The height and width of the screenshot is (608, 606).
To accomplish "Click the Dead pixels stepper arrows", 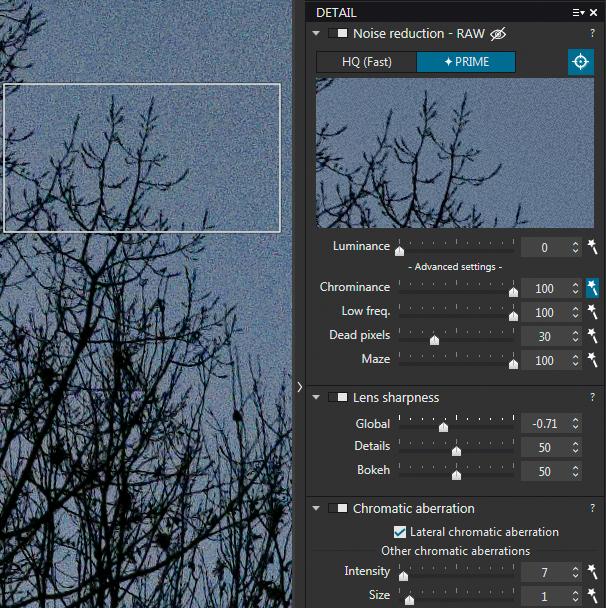I will (575, 337).
